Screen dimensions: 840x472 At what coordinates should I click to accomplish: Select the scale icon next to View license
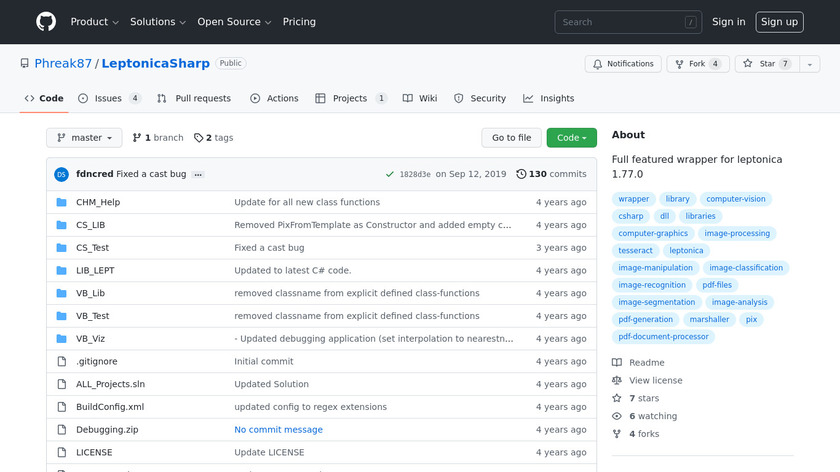click(617, 380)
